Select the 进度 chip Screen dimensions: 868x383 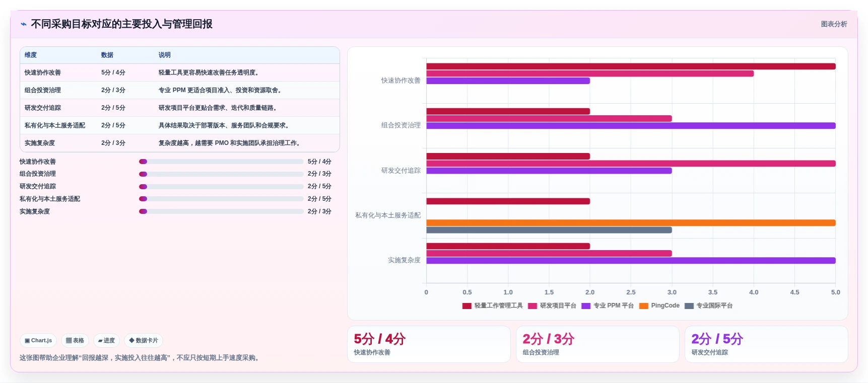tap(106, 341)
